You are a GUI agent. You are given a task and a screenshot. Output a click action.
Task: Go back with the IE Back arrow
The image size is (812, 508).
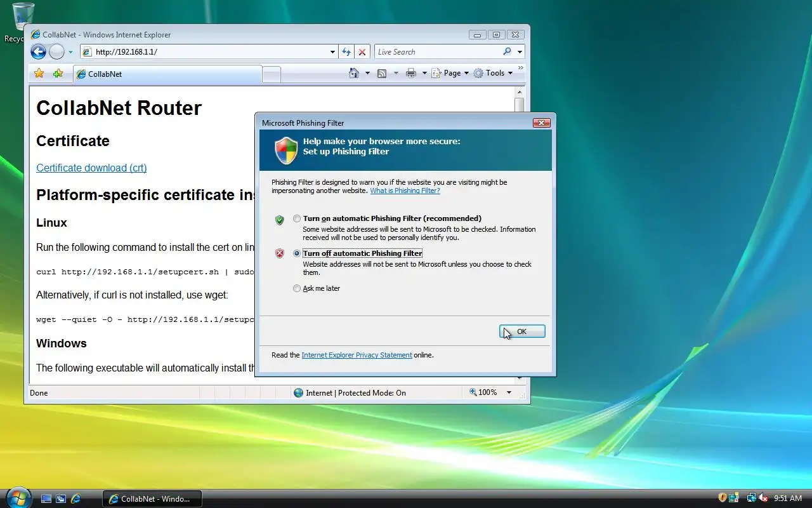click(38, 52)
